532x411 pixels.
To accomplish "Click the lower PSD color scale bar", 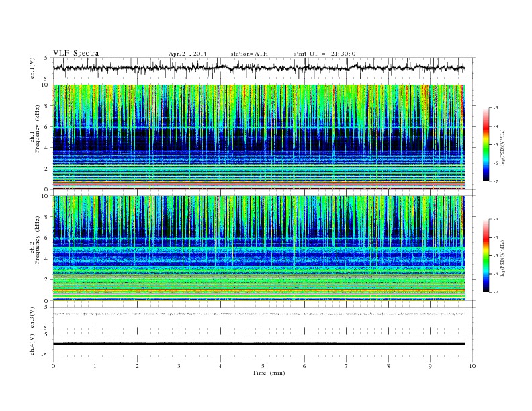I will tap(486, 255).
